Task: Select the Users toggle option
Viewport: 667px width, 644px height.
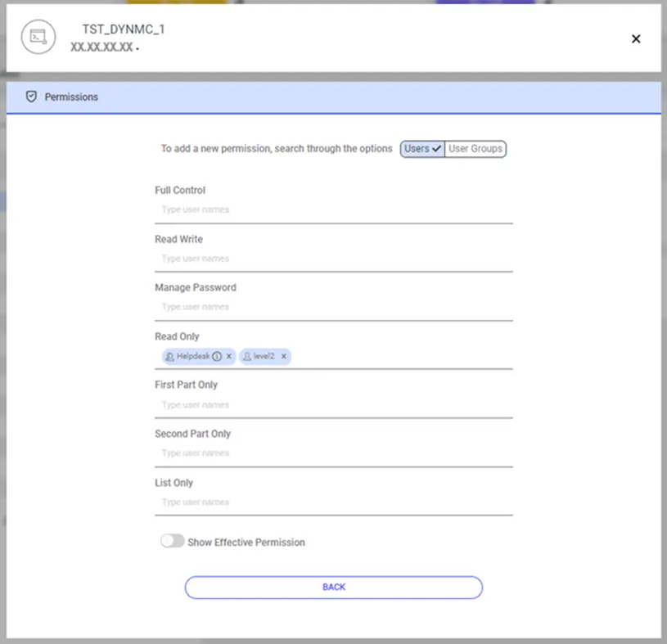Action: pyautogui.click(x=422, y=149)
